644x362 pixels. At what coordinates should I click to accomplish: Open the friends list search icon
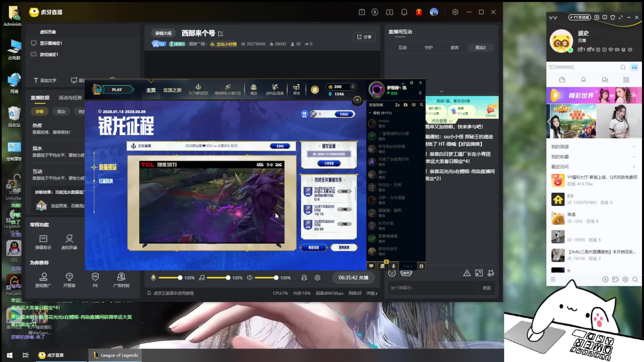coord(422,105)
